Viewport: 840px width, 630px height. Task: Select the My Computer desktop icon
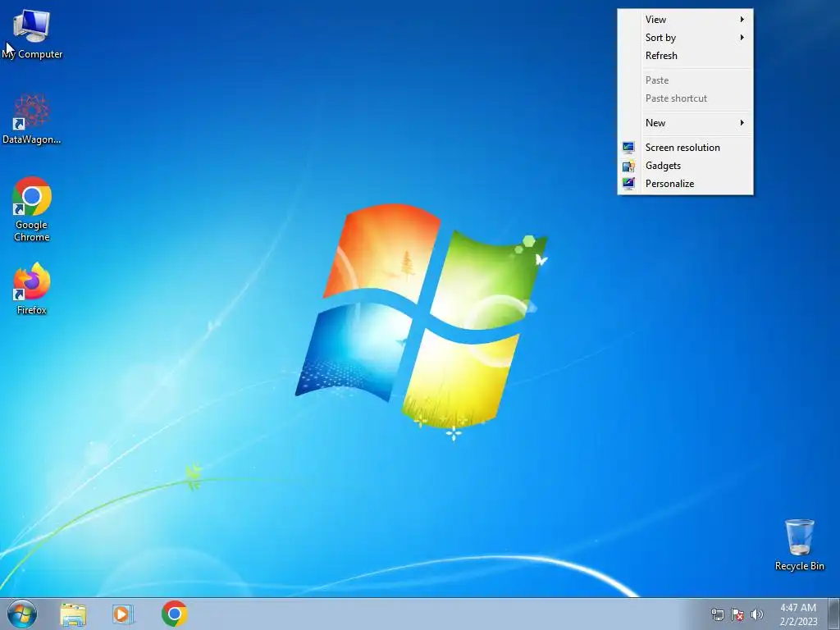tap(32, 34)
